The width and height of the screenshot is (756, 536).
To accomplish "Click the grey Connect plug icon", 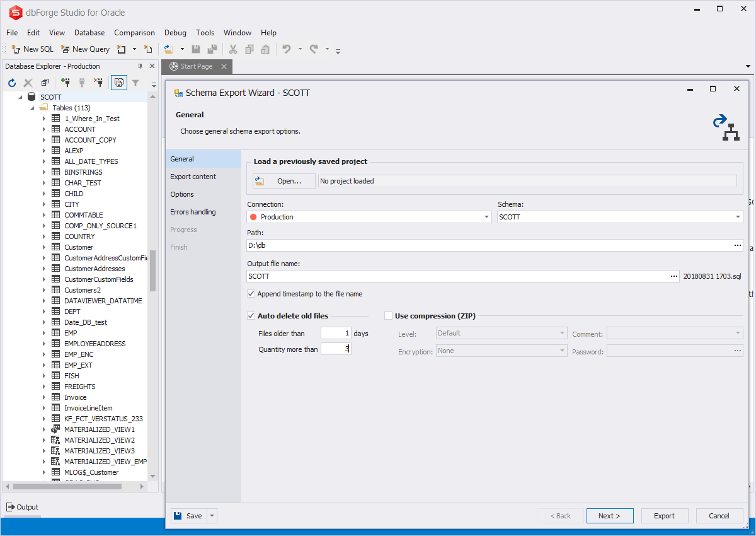I will pyautogui.click(x=81, y=82).
